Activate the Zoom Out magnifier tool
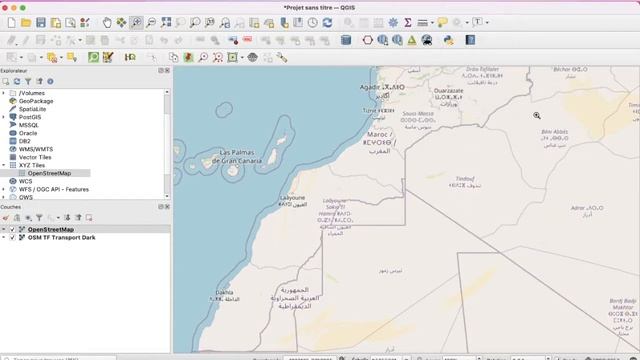The width and height of the screenshot is (640, 360). [151, 22]
